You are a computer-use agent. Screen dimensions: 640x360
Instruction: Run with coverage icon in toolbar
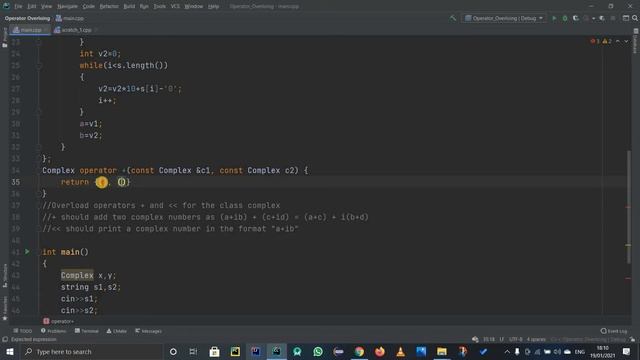576,18
